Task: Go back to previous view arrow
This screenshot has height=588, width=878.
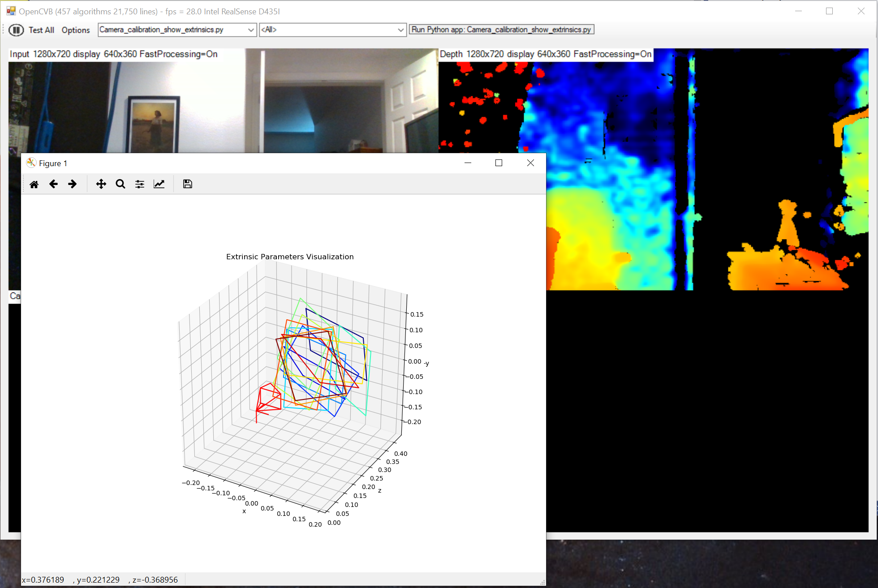Action: [x=53, y=184]
